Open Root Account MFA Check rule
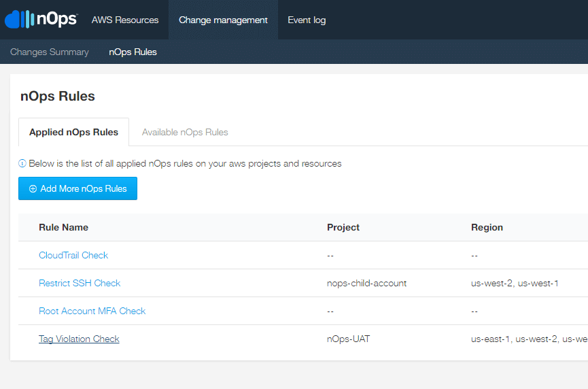Image resolution: width=588 pixels, height=389 pixels. [x=92, y=311]
